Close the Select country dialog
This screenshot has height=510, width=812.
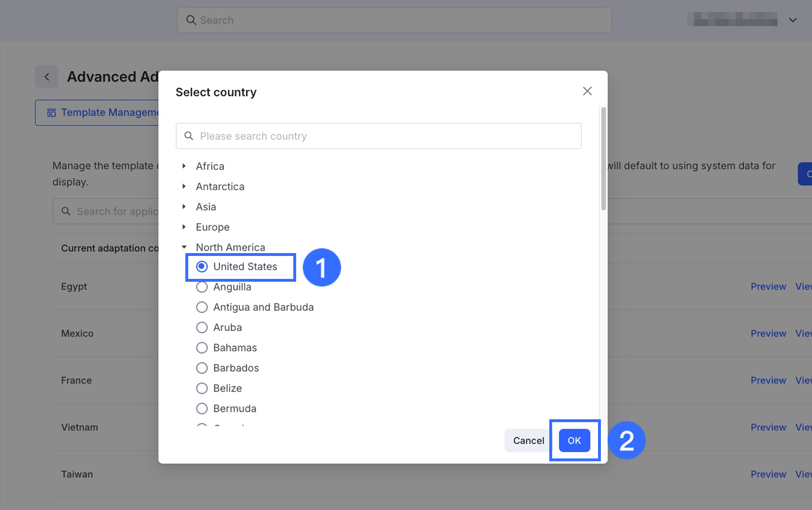587,91
